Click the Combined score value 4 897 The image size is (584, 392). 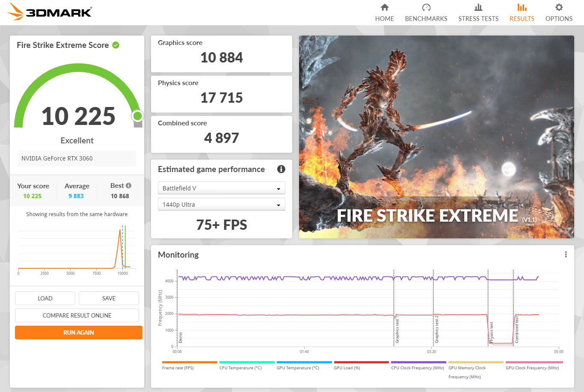222,138
